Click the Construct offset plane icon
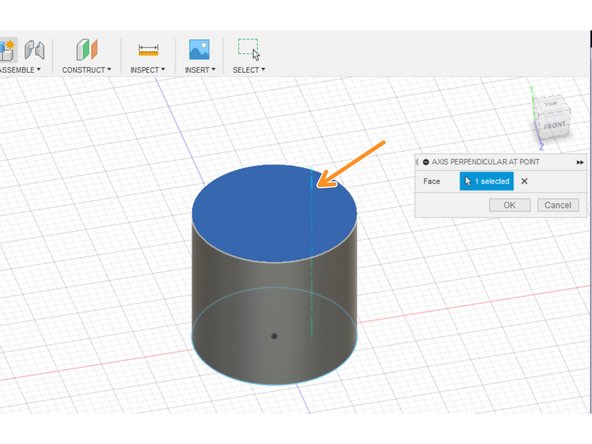 (87, 49)
